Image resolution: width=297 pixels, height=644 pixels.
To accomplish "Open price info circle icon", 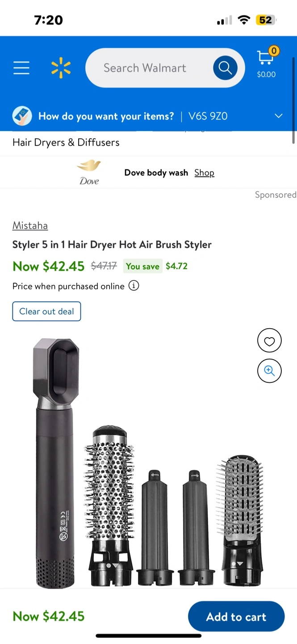I will (x=134, y=285).
